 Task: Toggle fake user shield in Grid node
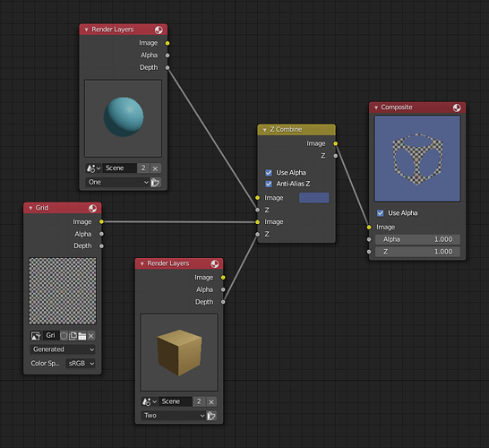pyautogui.click(x=64, y=336)
